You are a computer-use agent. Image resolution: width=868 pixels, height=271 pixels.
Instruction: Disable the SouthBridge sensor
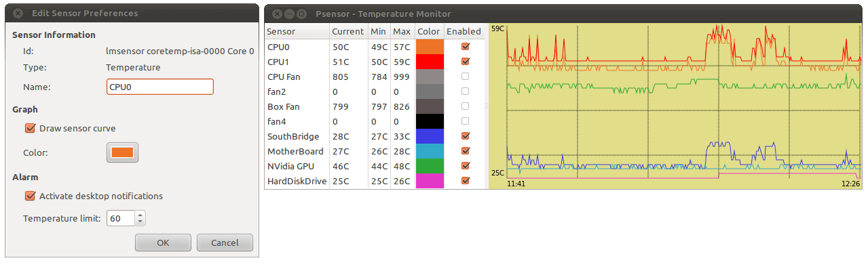[x=465, y=136]
